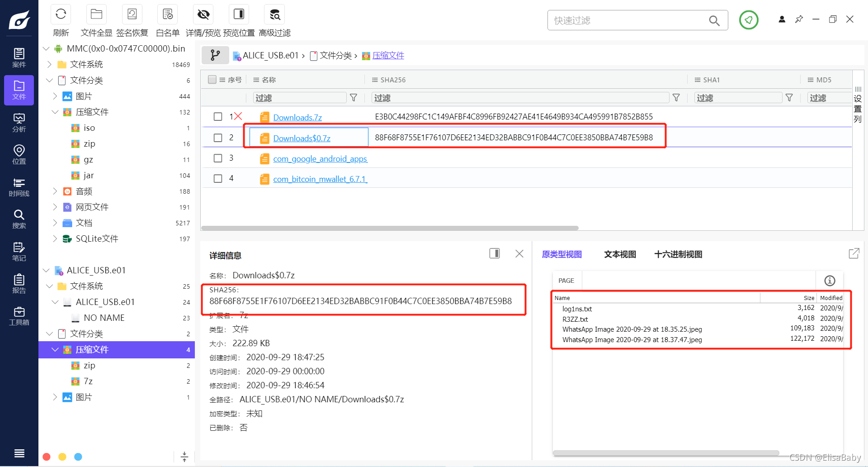
Task: Open the Downloads.7z file link
Action: click(x=297, y=117)
